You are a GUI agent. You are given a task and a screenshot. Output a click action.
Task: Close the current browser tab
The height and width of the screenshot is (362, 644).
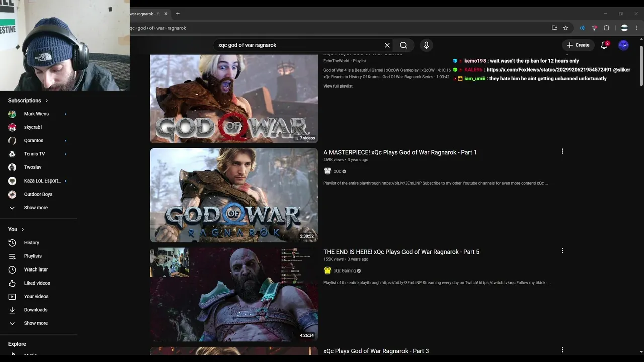pyautogui.click(x=166, y=14)
